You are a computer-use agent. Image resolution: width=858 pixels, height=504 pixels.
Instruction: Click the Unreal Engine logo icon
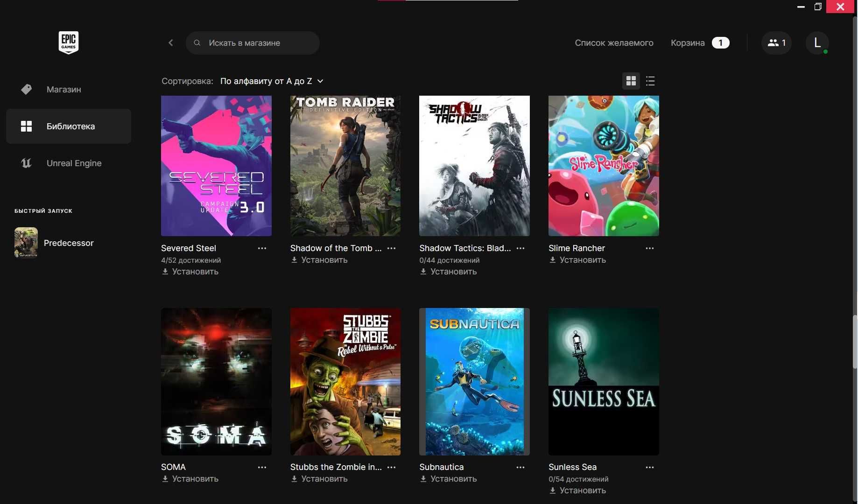[26, 163]
